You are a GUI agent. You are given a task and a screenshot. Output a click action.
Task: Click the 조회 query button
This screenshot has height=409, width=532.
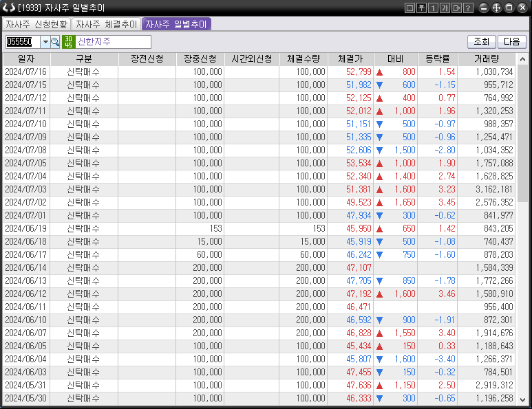[482, 42]
